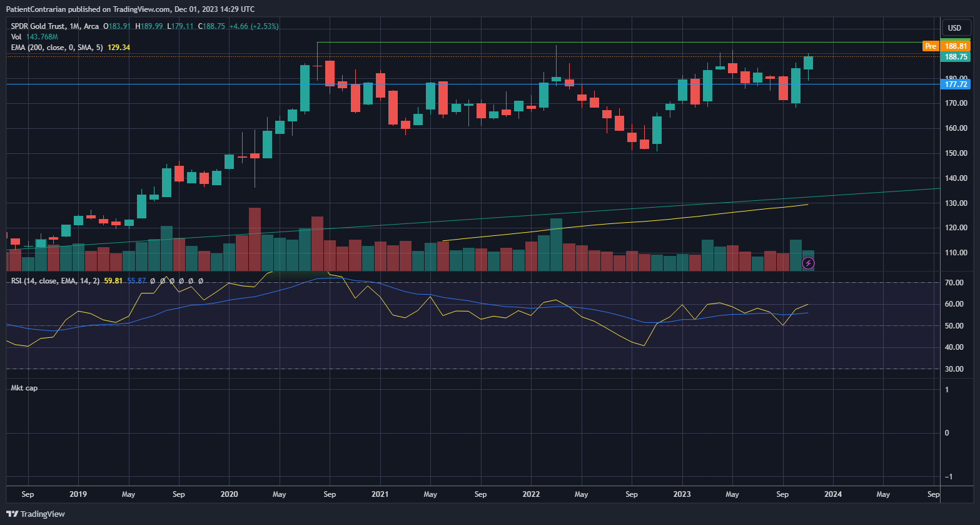Click the low price value L179.11

click(x=180, y=26)
